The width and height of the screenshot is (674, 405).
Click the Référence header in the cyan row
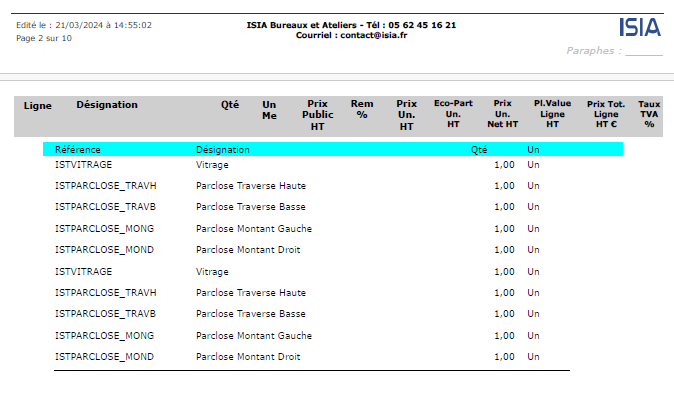(x=78, y=149)
